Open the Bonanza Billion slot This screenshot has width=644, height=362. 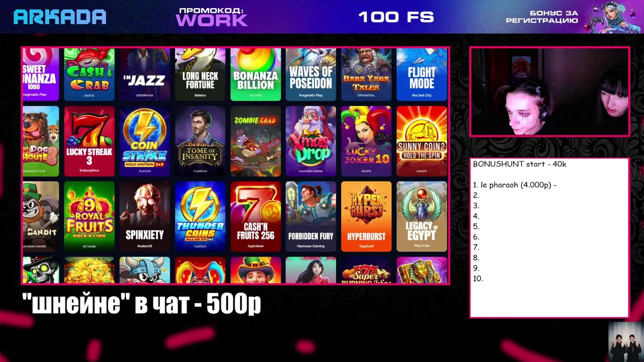tap(256, 74)
